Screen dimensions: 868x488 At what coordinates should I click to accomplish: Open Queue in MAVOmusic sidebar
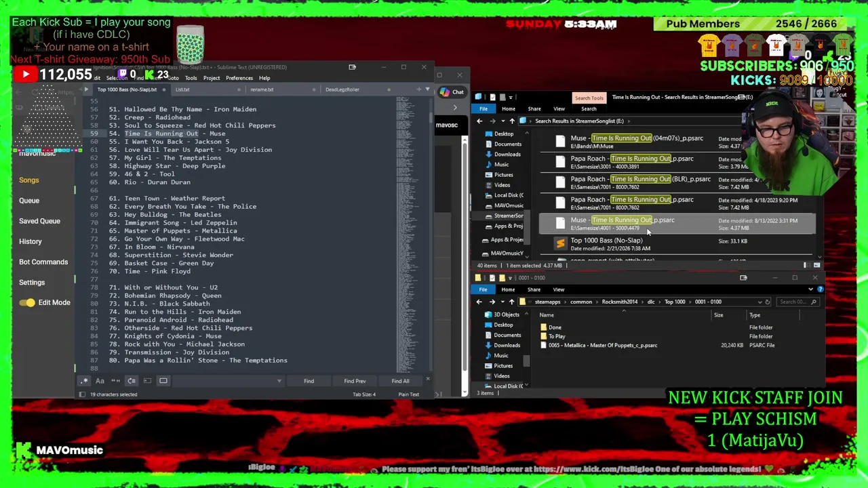pos(29,201)
